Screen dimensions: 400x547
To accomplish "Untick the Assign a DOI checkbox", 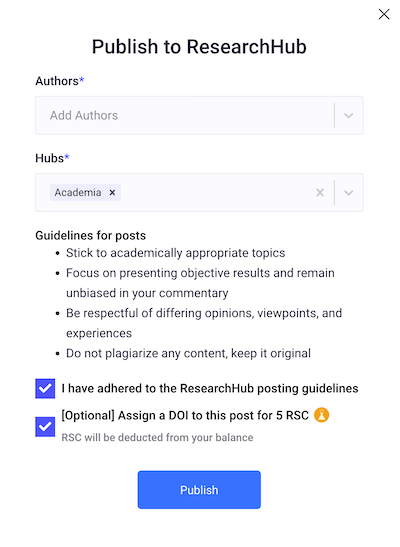I will tap(45, 426).
